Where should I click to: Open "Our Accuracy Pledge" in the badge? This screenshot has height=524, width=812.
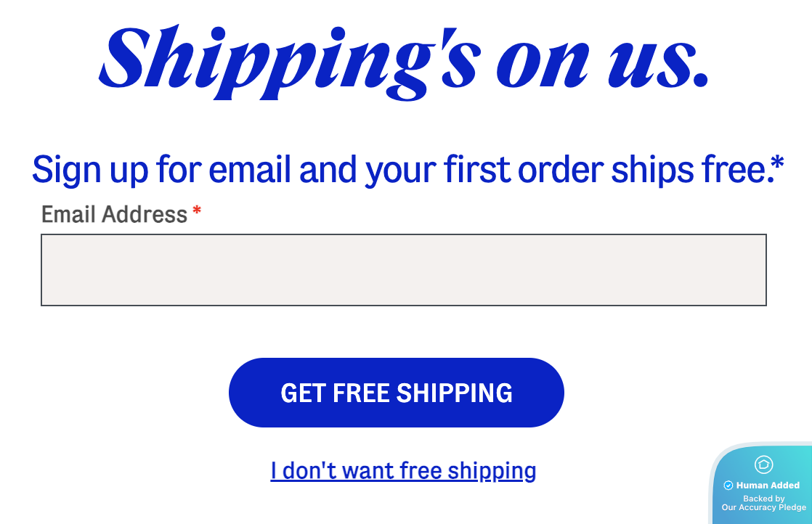[763, 508]
